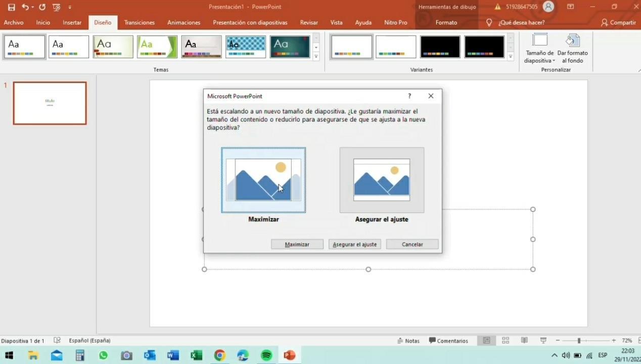641x364 pixels.
Task: Click the Maximizar button
Action: (297, 244)
